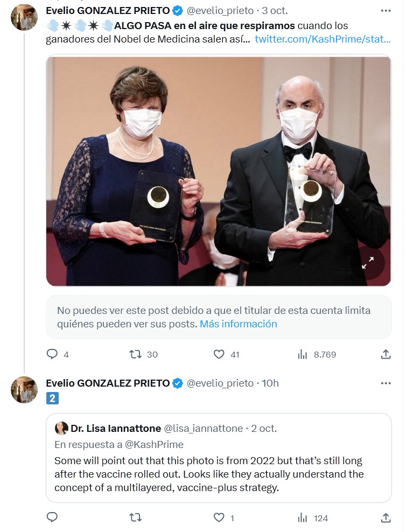
Task: Open view stats showing 124 views
Action: pos(303,517)
